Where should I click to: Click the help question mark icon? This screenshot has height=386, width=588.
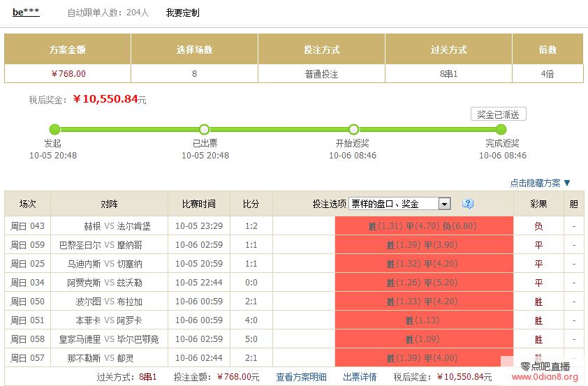pyautogui.click(x=468, y=204)
